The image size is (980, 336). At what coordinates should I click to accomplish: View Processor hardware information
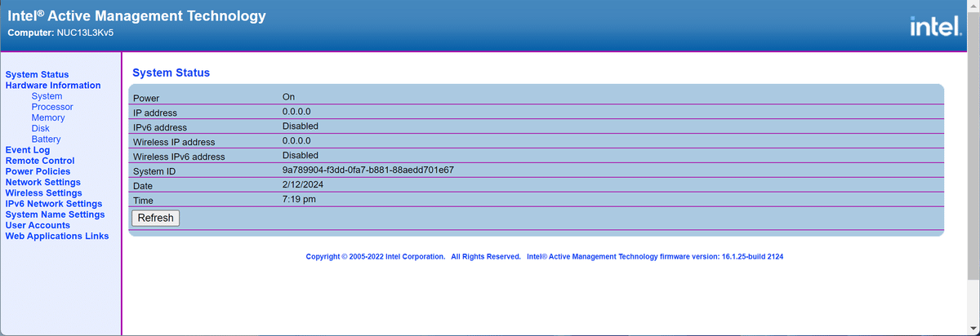[x=52, y=107]
